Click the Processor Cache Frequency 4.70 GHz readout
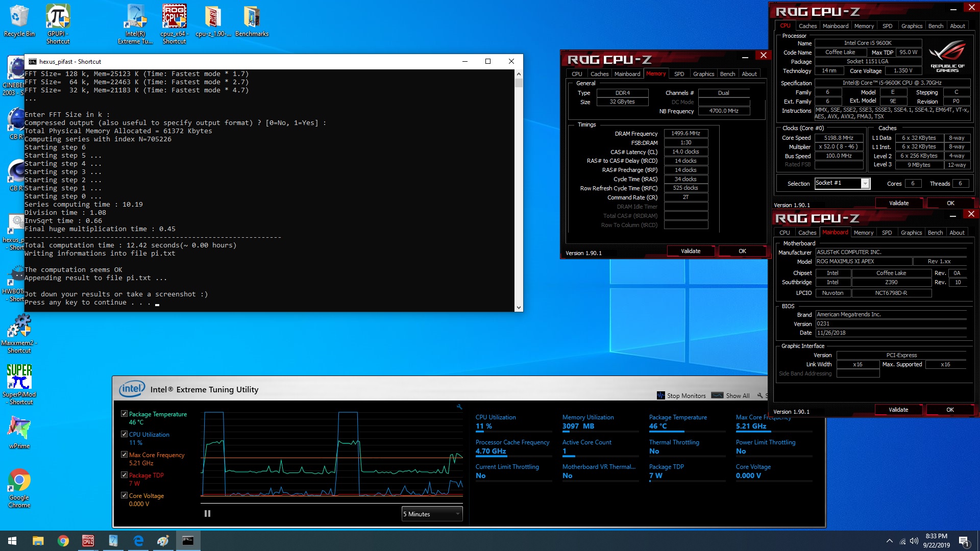Viewport: 980px width, 551px height. [x=491, y=451]
